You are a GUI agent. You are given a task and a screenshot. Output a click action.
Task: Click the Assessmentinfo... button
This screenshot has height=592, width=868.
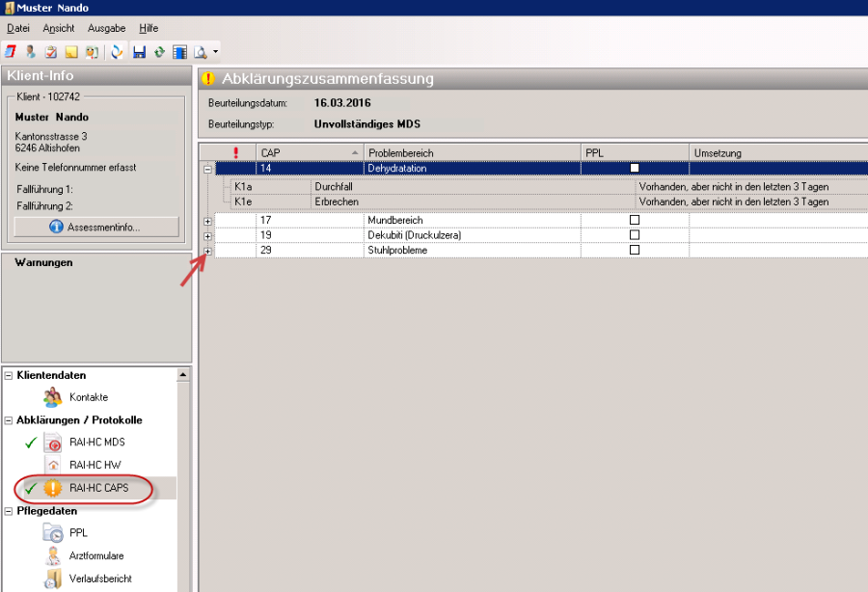(96, 228)
